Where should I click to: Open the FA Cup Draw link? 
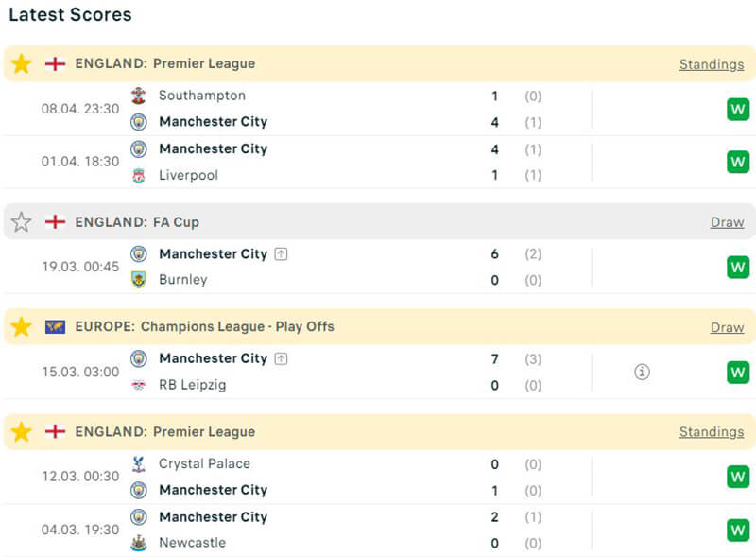[727, 222]
